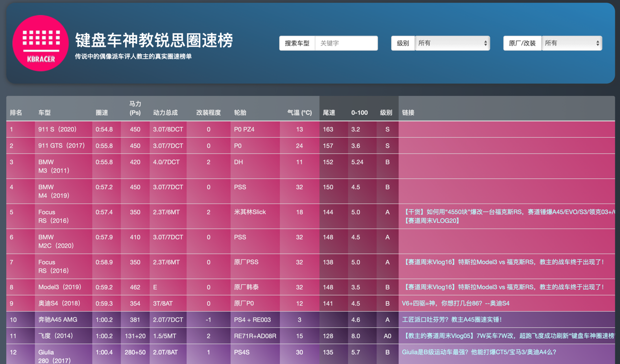Click the 轮胎 column header
The height and width of the screenshot is (364, 620).
click(x=240, y=112)
